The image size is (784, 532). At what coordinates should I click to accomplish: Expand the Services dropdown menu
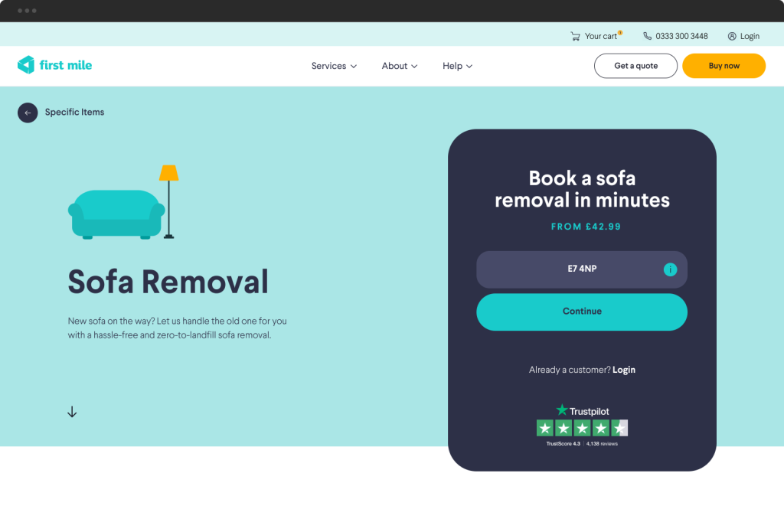[334, 66]
